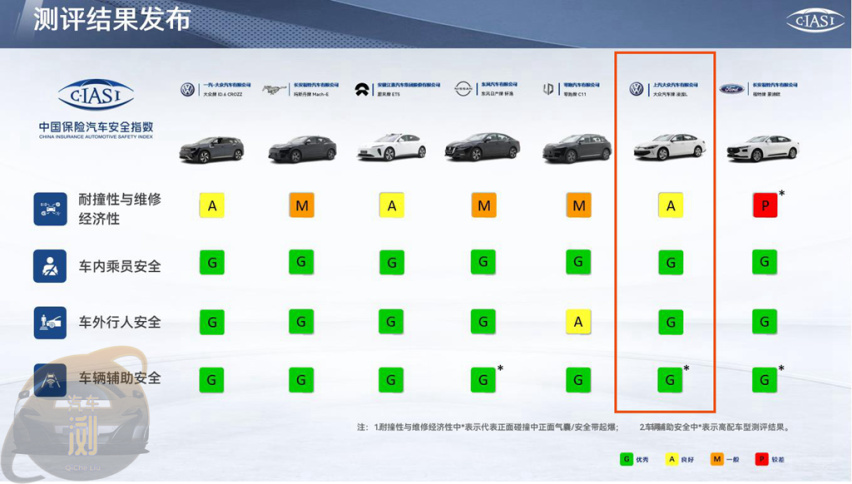Click the Volkswagen logo beside 上汽大众
The height and width of the screenshot is (484, 852).
636,89
